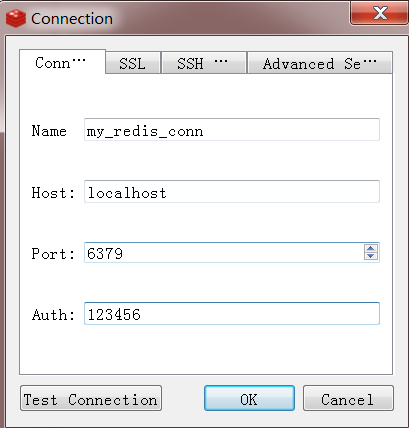409x428 pixels.
Task: Click into the Host field containing localhost
Action: click(232, 192)
